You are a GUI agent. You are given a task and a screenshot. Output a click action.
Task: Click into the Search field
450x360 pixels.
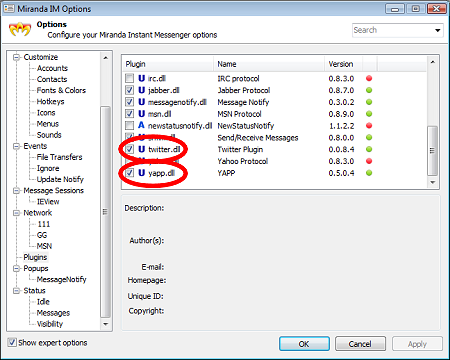(393, 30)
